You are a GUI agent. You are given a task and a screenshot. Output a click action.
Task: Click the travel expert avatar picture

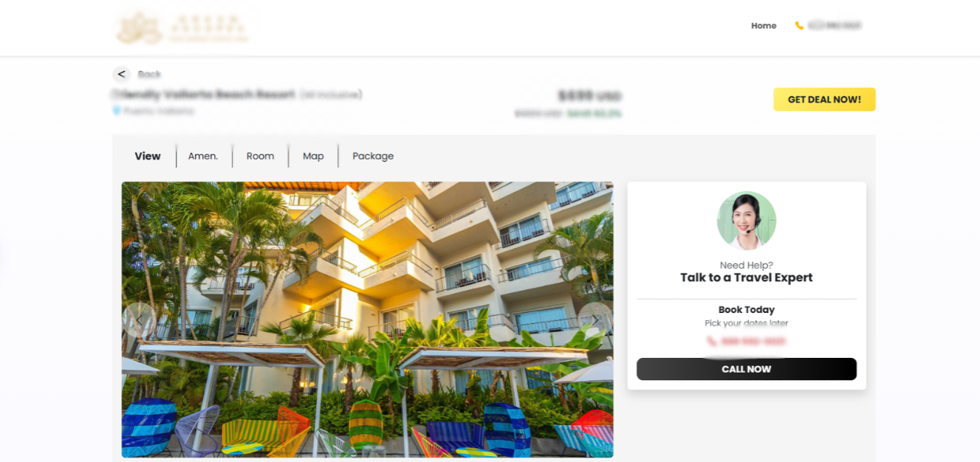tap(747, 221)
